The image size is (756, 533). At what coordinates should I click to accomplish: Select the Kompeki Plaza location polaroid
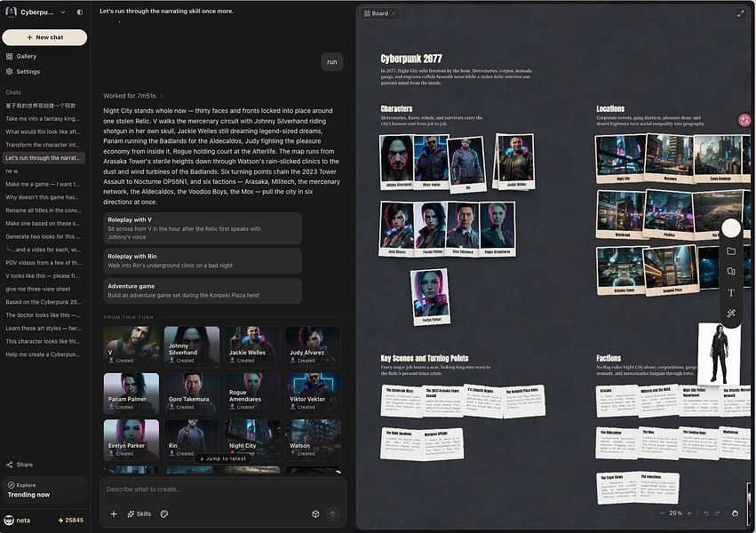672,270
